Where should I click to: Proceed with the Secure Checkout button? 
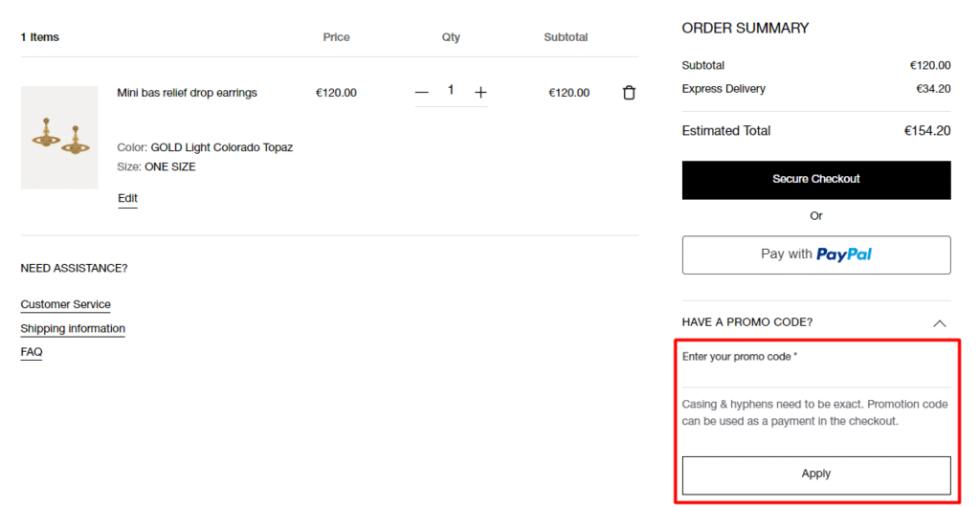coord(815,180)
